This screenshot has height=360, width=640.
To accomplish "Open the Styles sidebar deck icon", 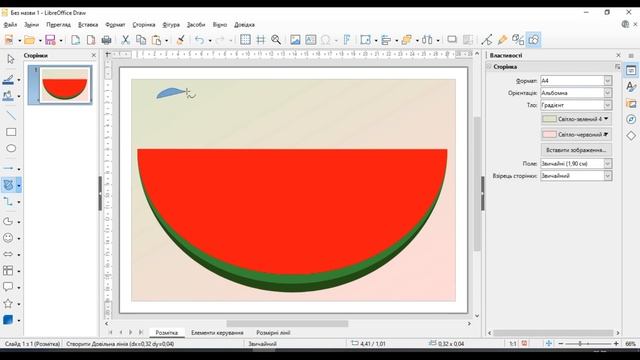I will coord(631,87).
